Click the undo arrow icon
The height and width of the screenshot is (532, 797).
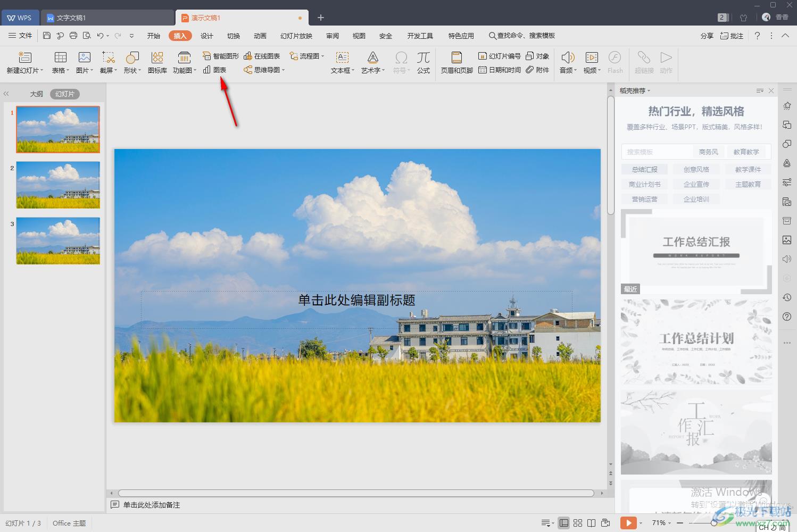tap(100, 36)
